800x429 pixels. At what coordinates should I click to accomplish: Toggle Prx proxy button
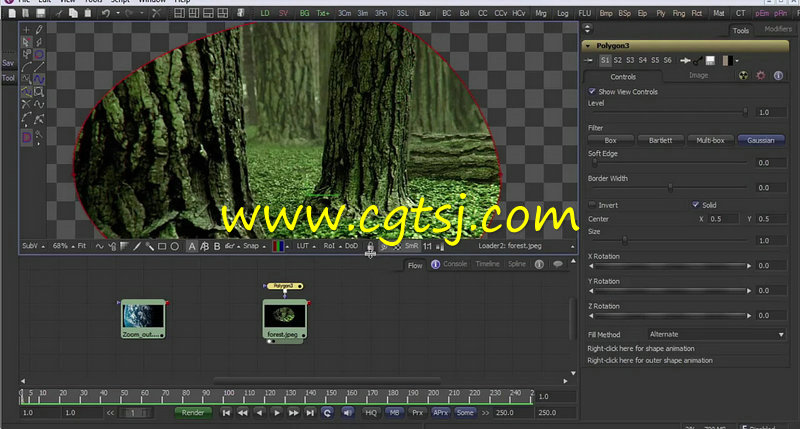tap(417, 413)
